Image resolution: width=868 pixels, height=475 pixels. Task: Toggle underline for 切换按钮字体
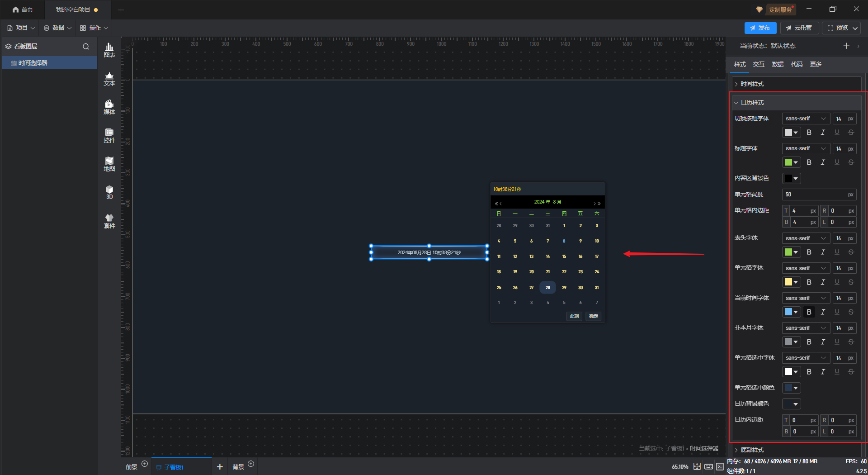coord(837,133)
